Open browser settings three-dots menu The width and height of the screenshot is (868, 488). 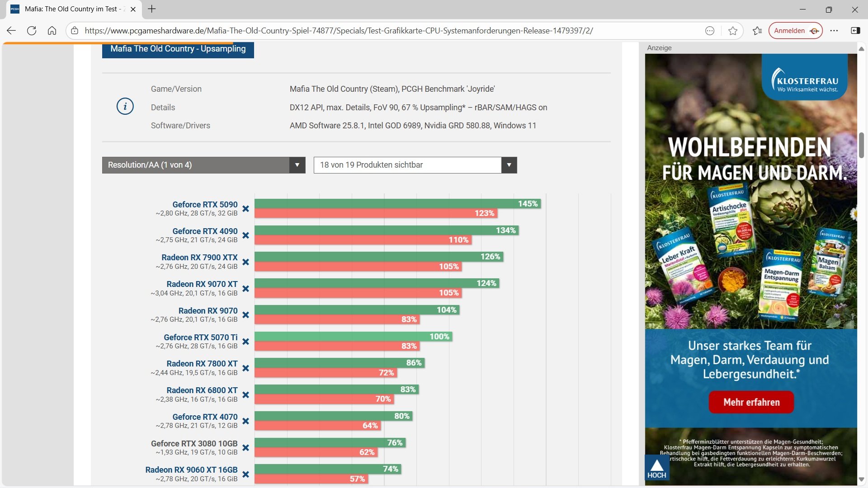[x=834, y=31]
